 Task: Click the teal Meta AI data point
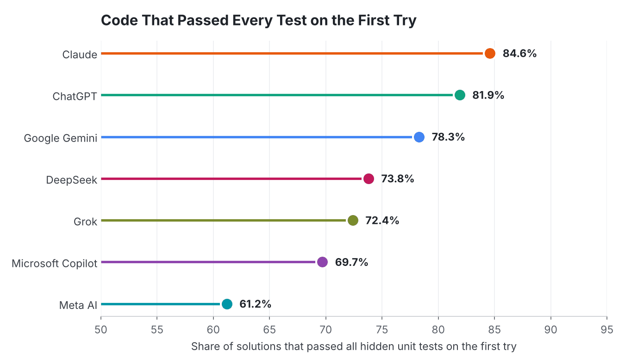227,304
